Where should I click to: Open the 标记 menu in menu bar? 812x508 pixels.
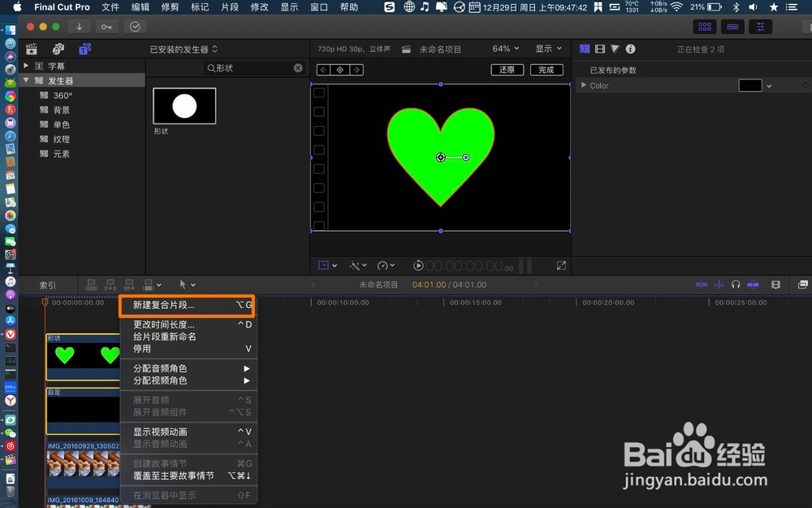[200, 7]
